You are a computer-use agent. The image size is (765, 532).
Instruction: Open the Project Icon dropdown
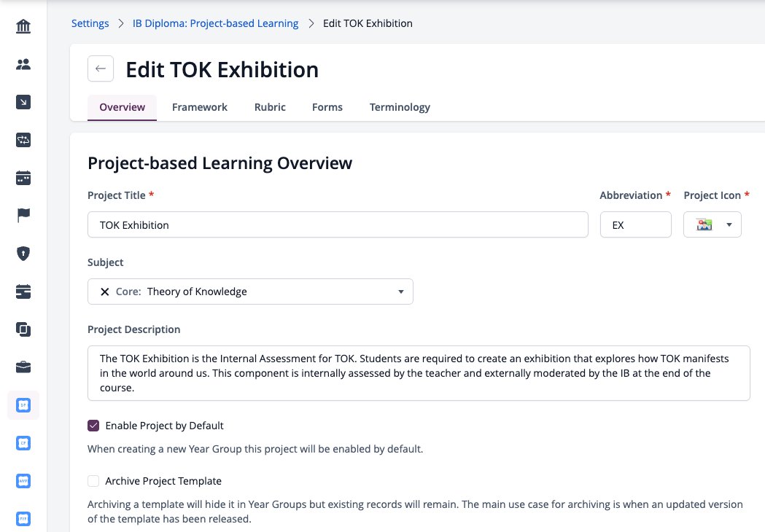(712, 224)
